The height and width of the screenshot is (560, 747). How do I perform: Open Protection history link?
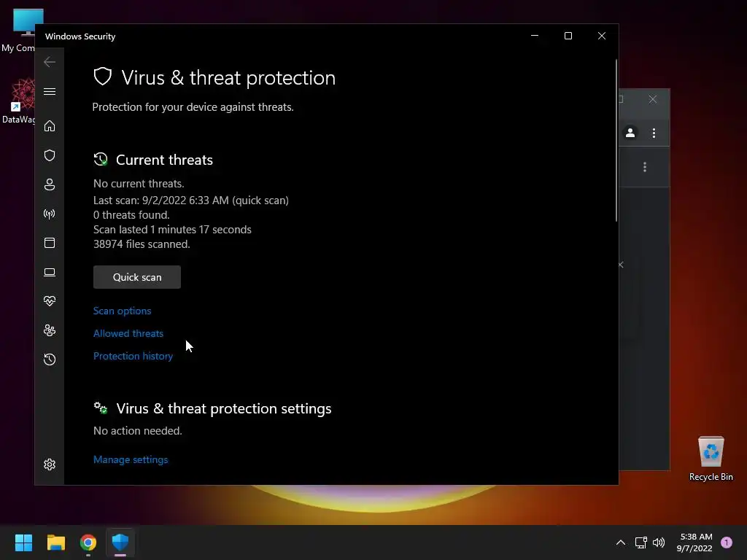coord(133,356)
